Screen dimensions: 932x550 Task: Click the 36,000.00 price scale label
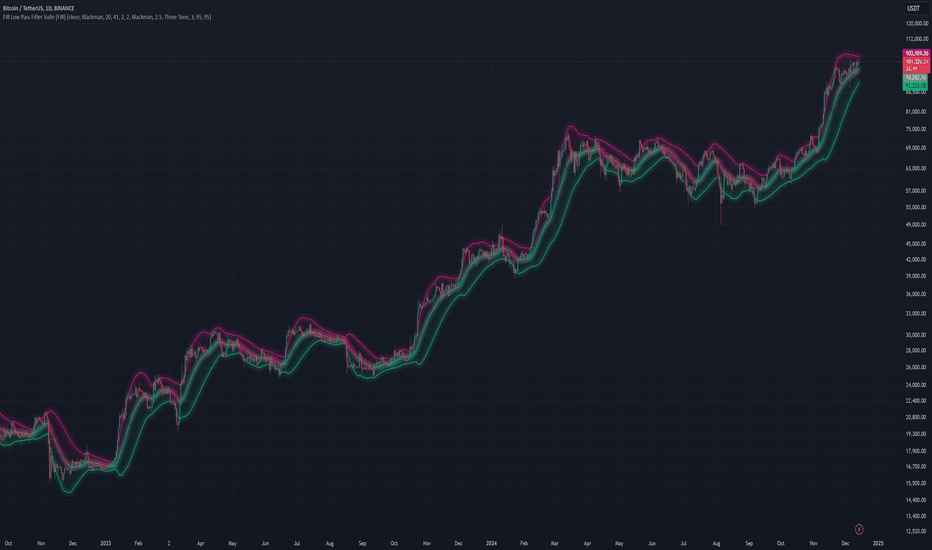(x=917, y=294)
